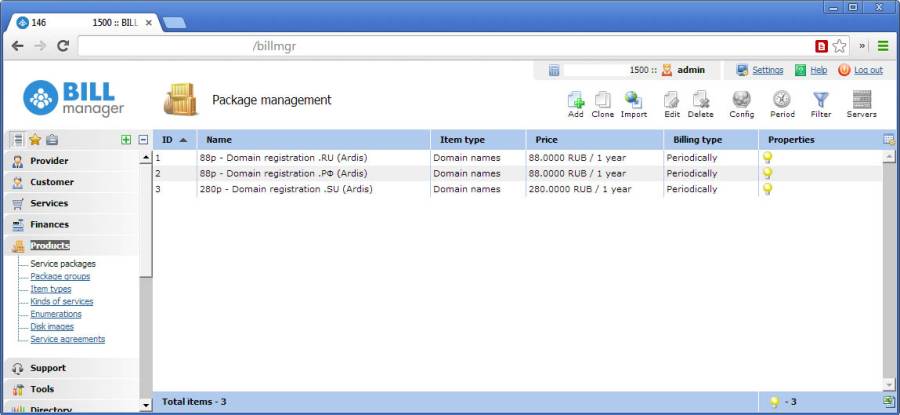
Task: Select row '88p - Domain registration .RU (Ardis)'
Action: tap(517, 158)
